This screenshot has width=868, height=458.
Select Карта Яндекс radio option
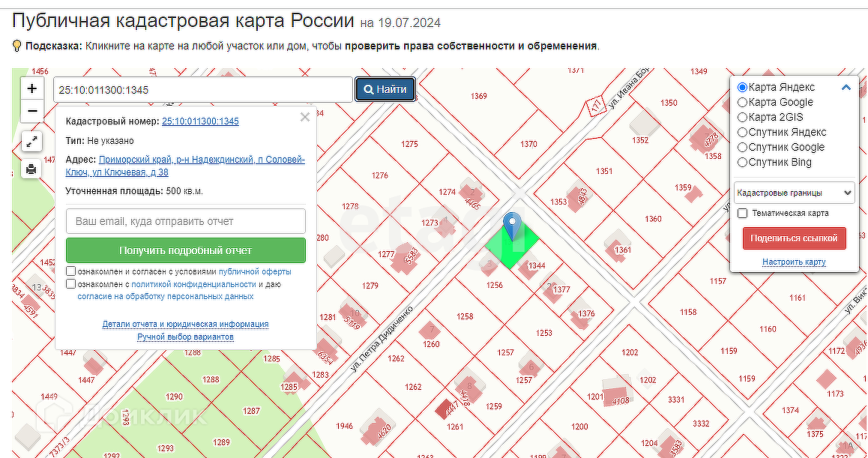coord(742,88)
